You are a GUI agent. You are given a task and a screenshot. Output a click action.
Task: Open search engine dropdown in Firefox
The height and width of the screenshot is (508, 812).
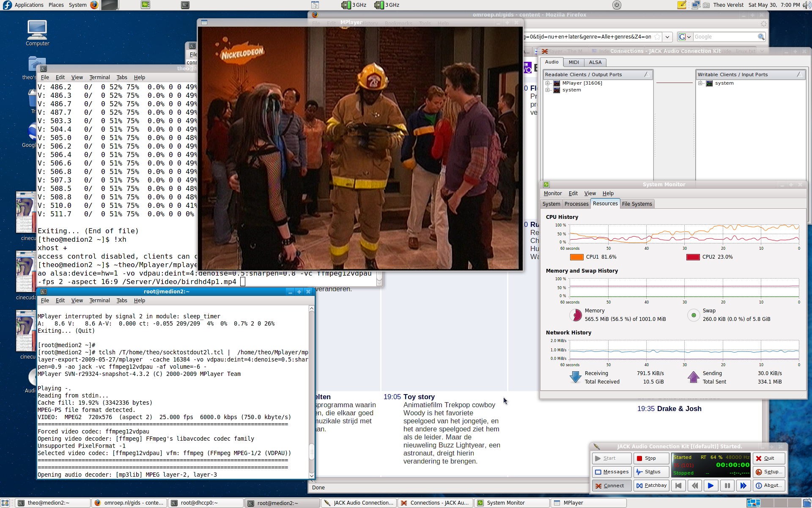point(685,37)
